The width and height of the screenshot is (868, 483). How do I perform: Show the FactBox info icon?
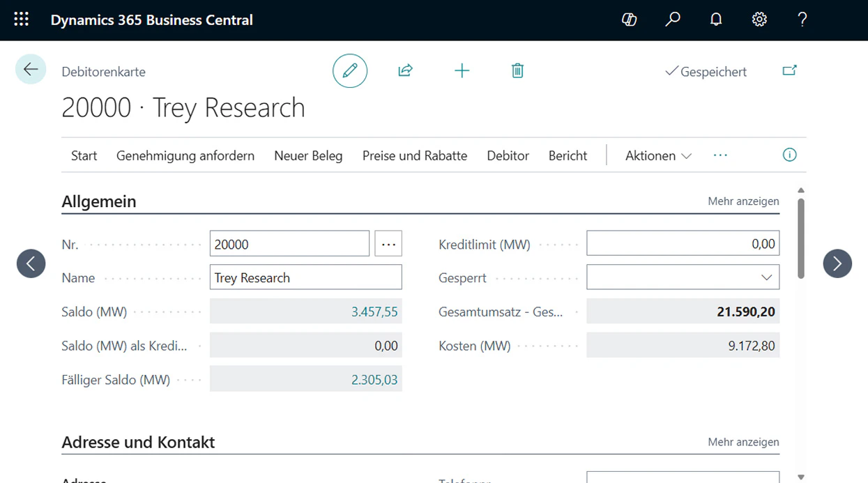click(x=789, y=155)
